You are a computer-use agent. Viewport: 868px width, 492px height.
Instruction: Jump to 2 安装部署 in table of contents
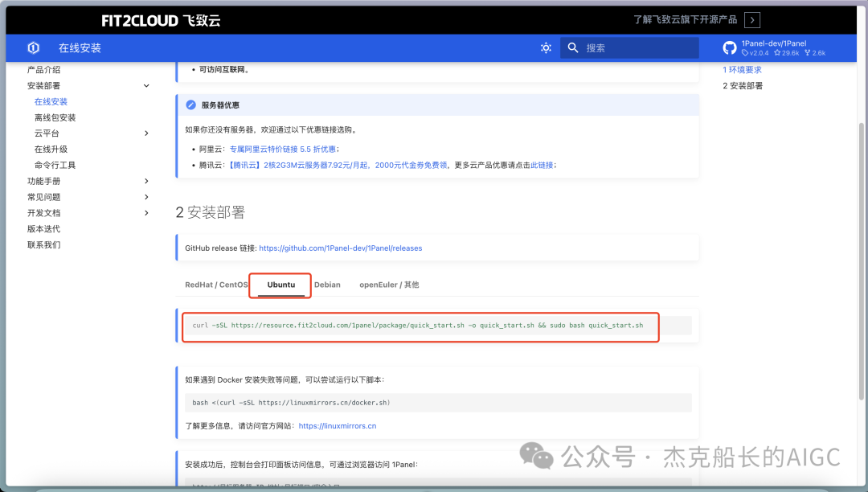coord(743,86)
